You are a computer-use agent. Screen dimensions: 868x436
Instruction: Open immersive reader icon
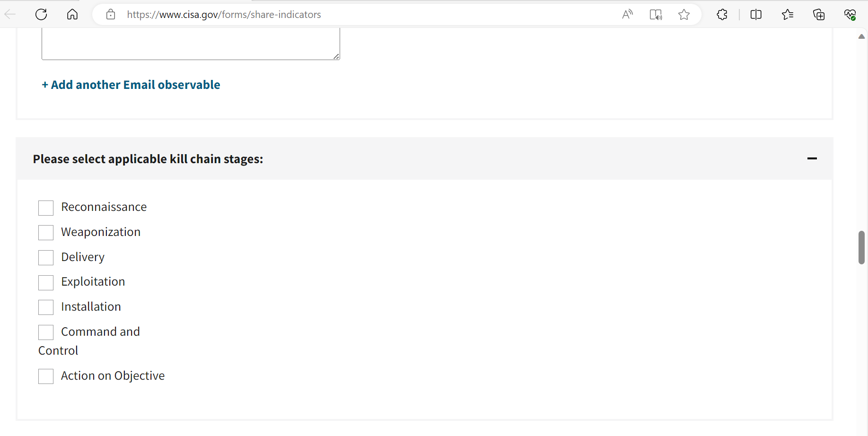point(656,15)
